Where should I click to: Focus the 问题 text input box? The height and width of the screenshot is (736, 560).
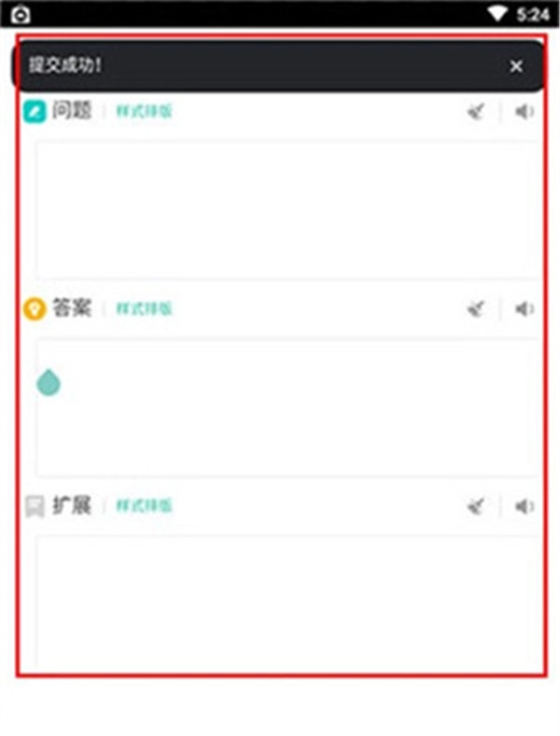click(289, 209)
